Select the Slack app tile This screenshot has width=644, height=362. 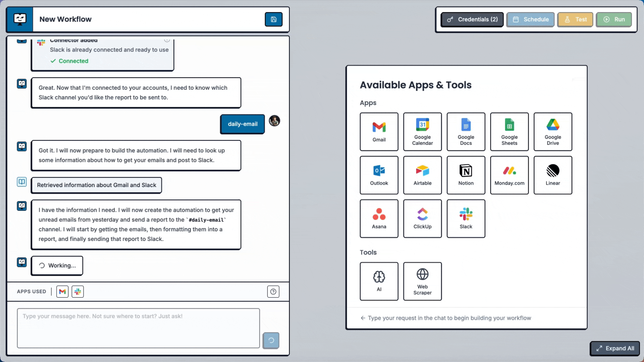coord(466,219)
